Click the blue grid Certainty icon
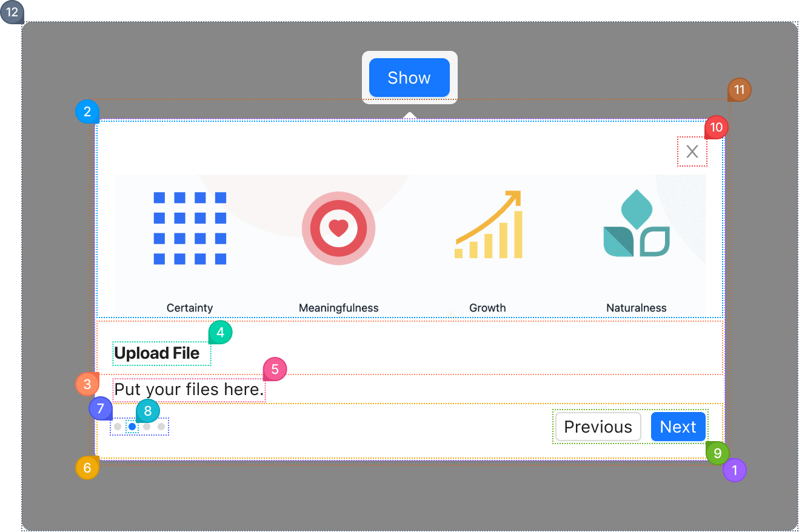 [190, 228]
